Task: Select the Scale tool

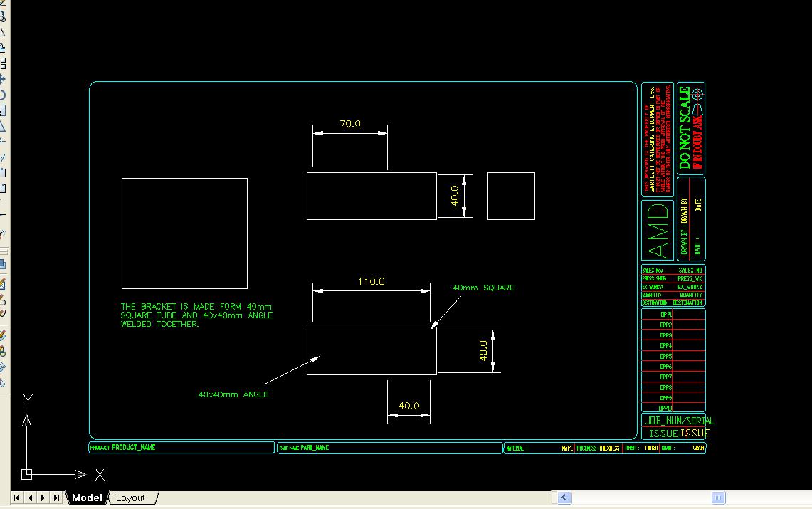Action: (3, 110)
